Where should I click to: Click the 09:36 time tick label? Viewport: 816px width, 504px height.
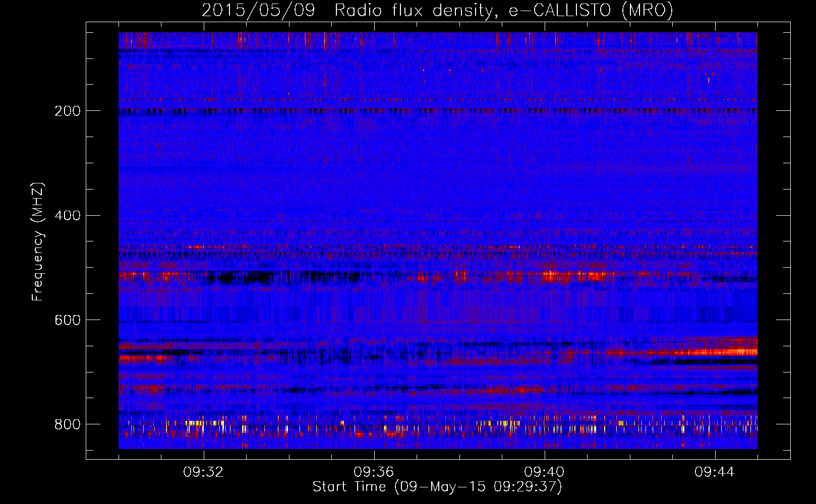(374, 472)
